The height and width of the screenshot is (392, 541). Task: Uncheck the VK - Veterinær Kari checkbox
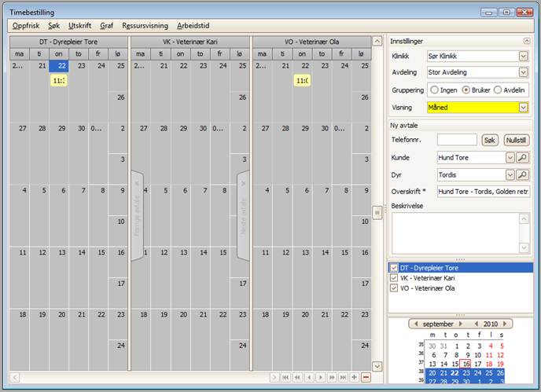tap(394, 278)
